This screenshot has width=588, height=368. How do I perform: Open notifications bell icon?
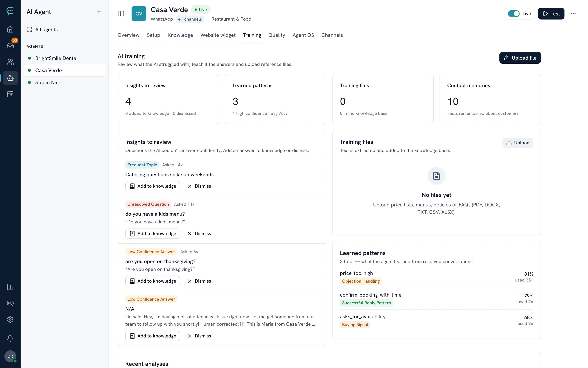point(10,338)
